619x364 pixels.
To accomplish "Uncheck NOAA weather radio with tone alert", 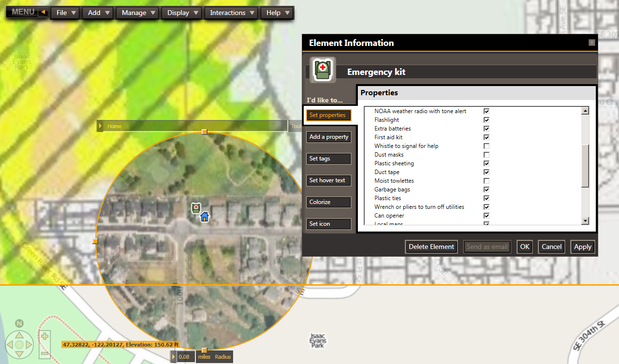I will 486,111.
